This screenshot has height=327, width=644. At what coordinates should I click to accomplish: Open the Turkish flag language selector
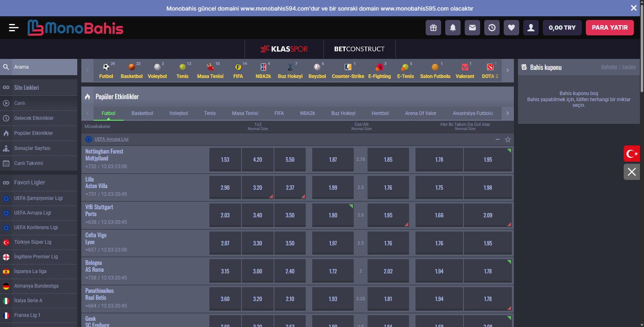click(x=632, y=154)
